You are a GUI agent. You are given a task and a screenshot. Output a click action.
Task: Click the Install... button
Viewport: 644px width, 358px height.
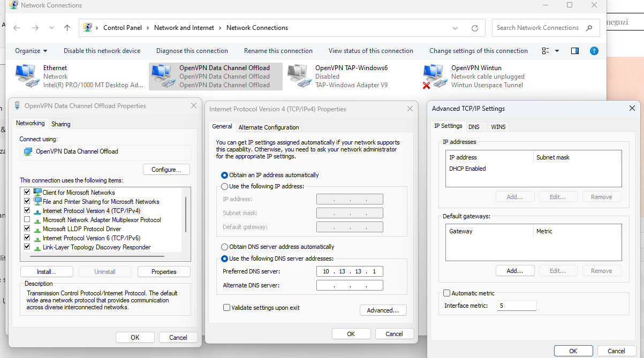[47, 272]
